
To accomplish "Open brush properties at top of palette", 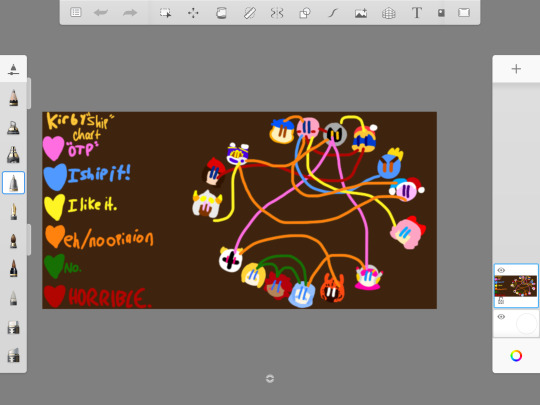I will coord(13,69).
